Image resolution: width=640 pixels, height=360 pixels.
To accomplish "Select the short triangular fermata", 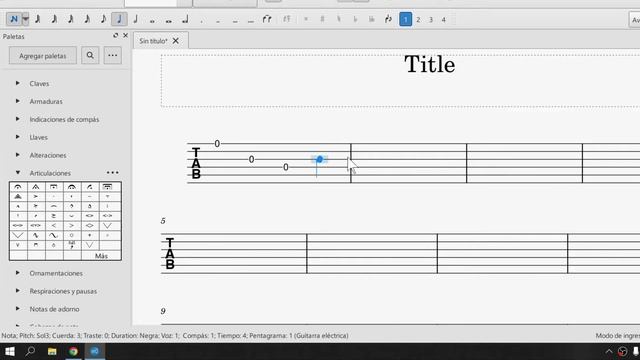I will tap(36, 187).
